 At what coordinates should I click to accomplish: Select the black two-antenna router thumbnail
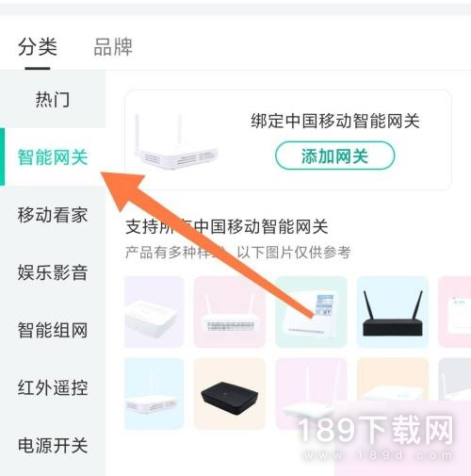[393, 312]
